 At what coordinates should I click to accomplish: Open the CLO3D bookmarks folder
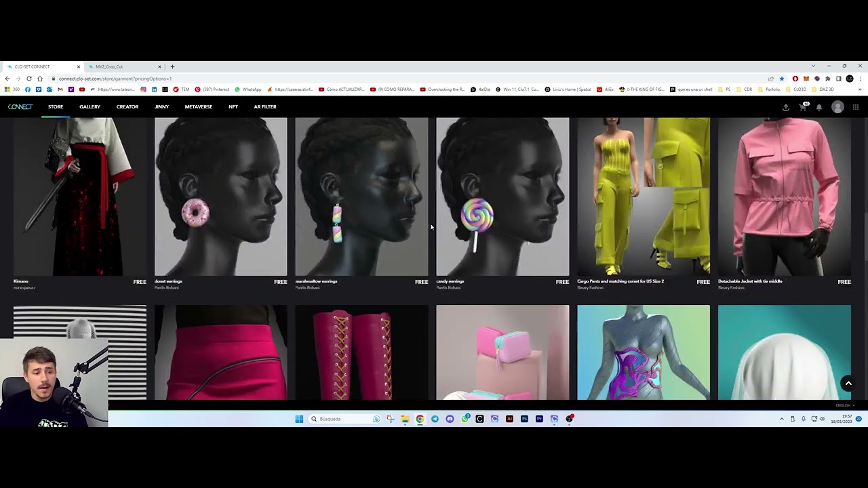pos(797,89)
